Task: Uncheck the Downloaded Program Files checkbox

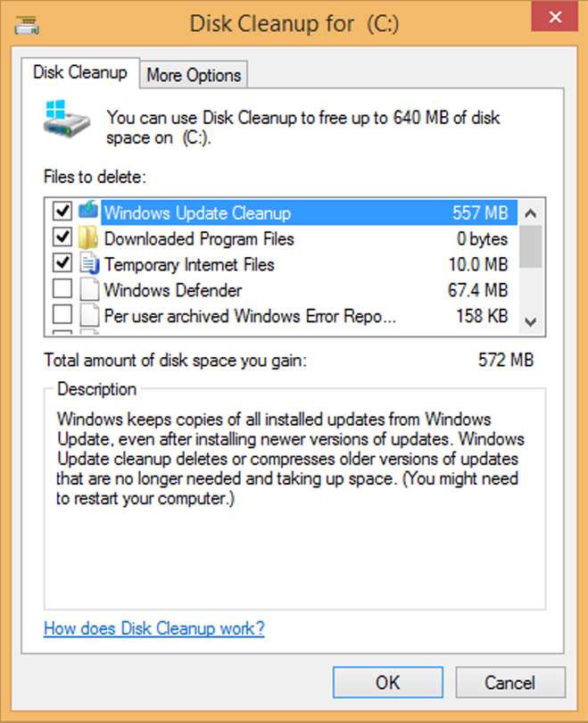Action: (62, 237)
